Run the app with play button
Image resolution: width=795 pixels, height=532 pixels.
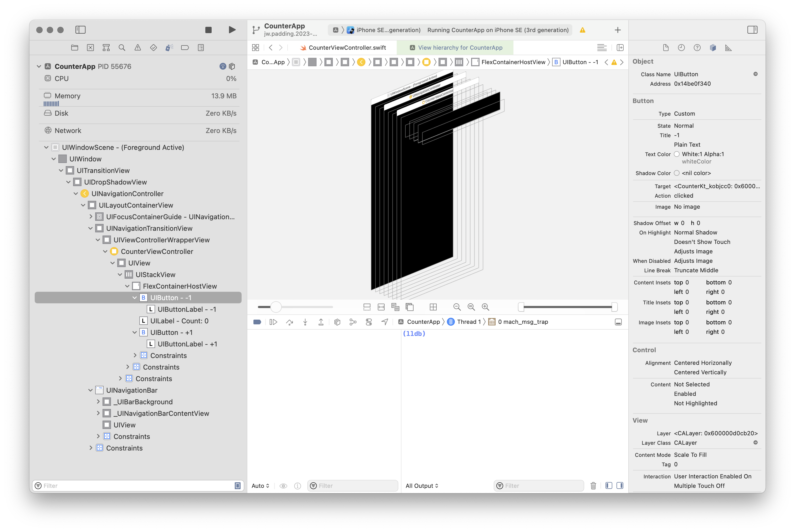[x=232, y=30]
